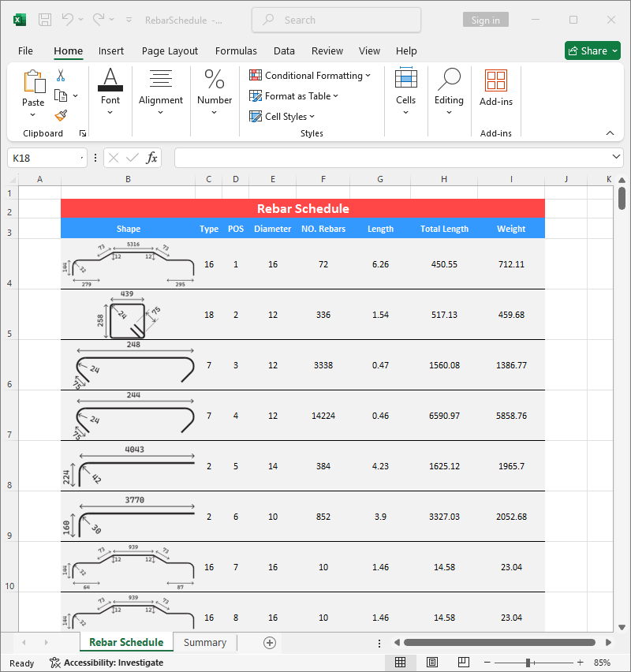Switch to the View tab
The width and height of the screenshot is (631, 672).
tap(369, 51)
